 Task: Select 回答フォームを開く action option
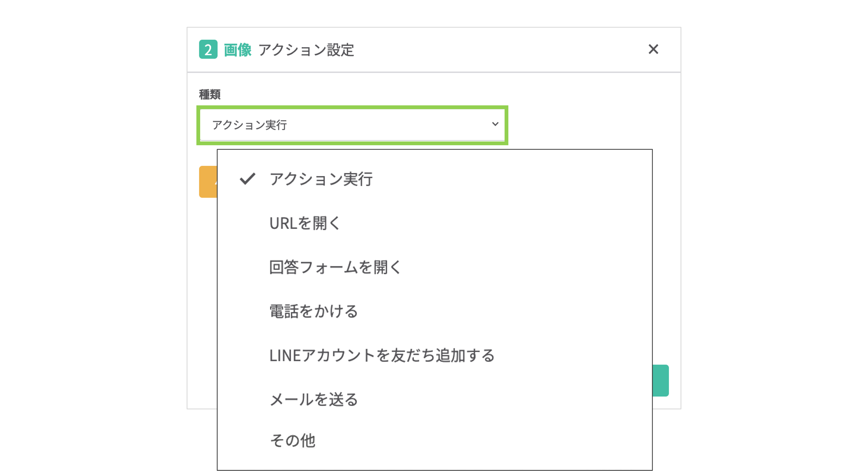click(335, 267)
